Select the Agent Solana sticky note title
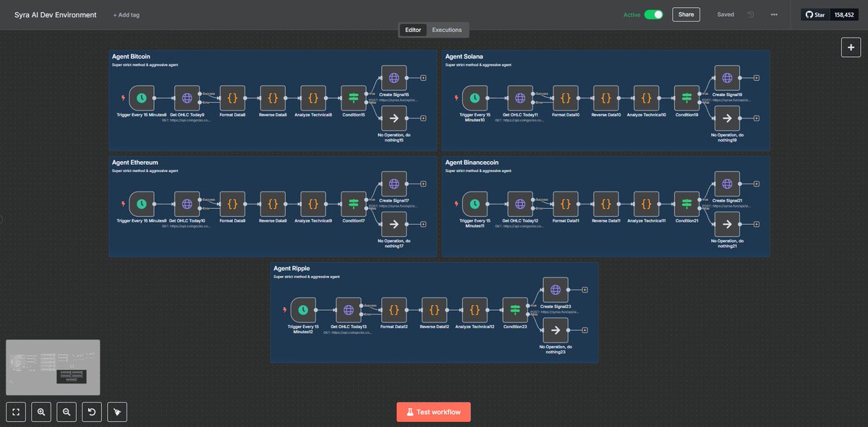Image resolution: width=868 pixels, height=427 pixels. click(x=464, y=56)
